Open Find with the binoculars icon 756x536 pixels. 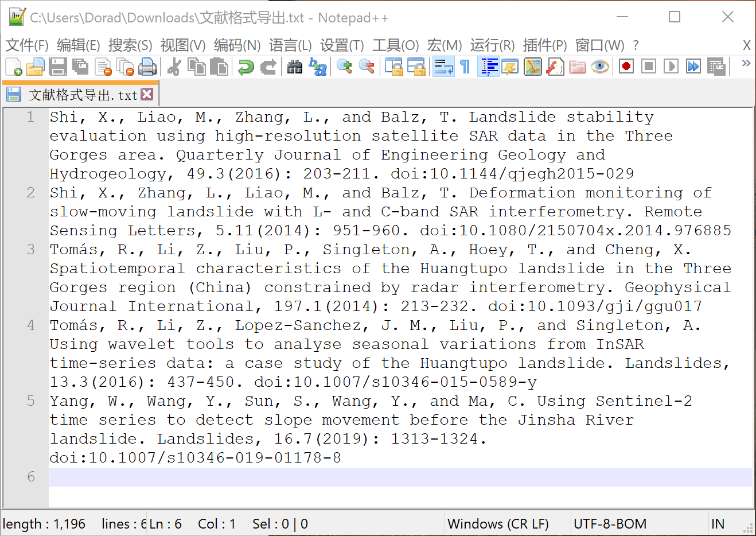click(x=295, y=67)
